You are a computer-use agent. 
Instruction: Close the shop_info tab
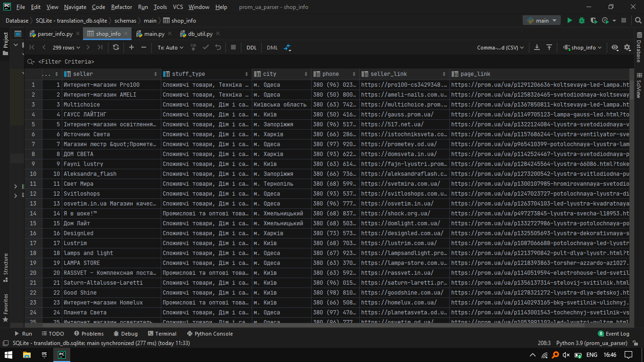point(126,34)
